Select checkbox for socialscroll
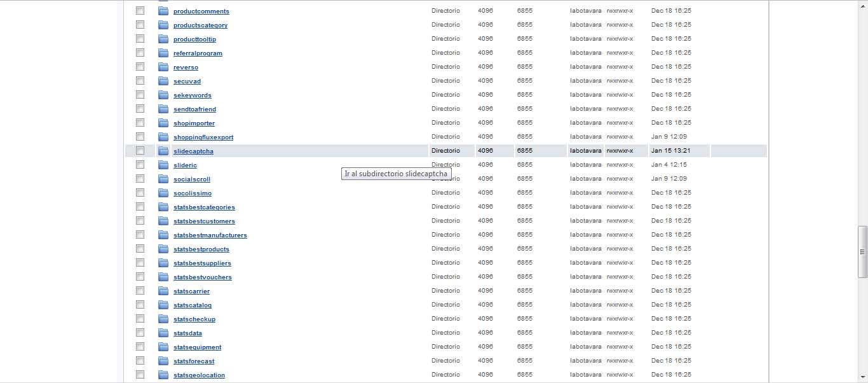The height and width of the screenshot is (383, 868). 140,179
